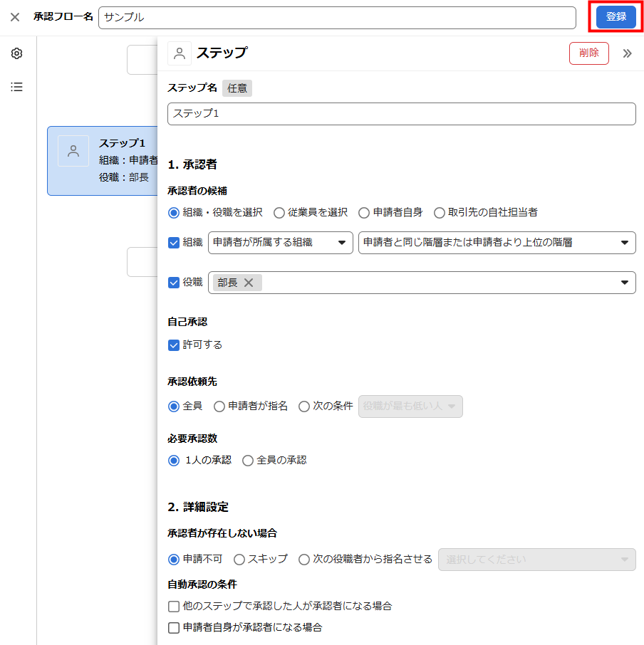
Task: Expand the 申請者と同じ階層 hierarchy dropdown
Action: pyautogui.click(x=497, y=242)
